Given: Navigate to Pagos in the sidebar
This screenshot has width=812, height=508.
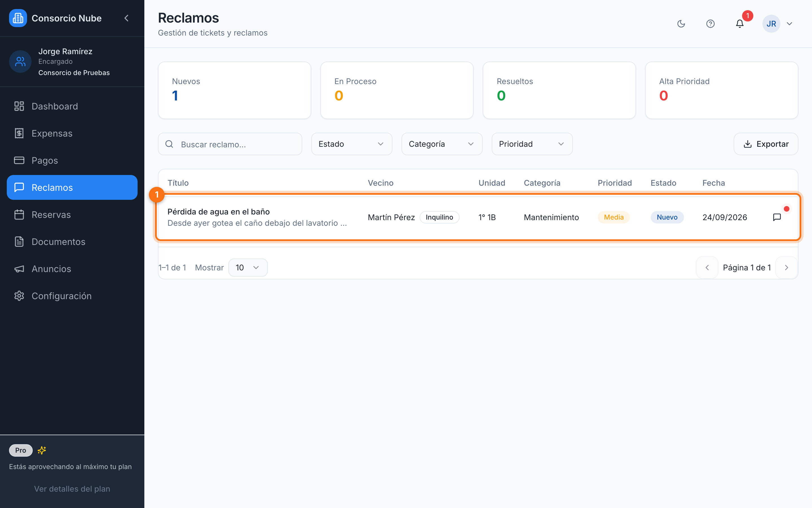Looking at the screenshot, I should point(72,160).
